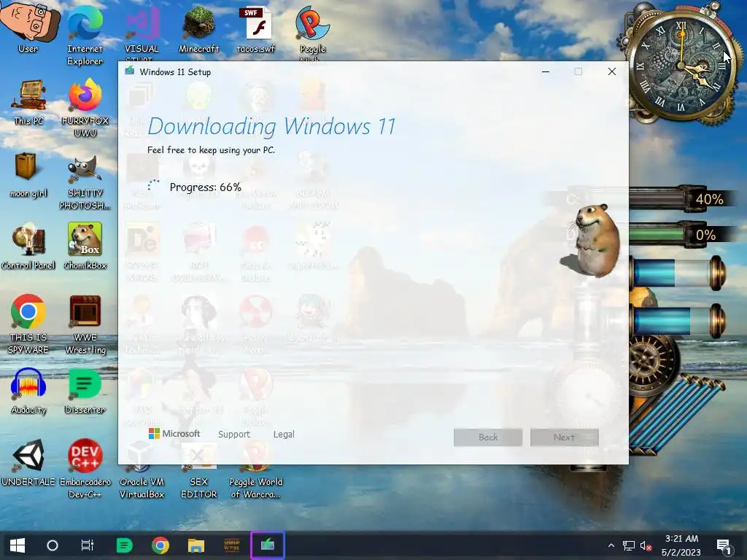
Task: Close the Windows 11 Setup window
Action: pos(612,72)
